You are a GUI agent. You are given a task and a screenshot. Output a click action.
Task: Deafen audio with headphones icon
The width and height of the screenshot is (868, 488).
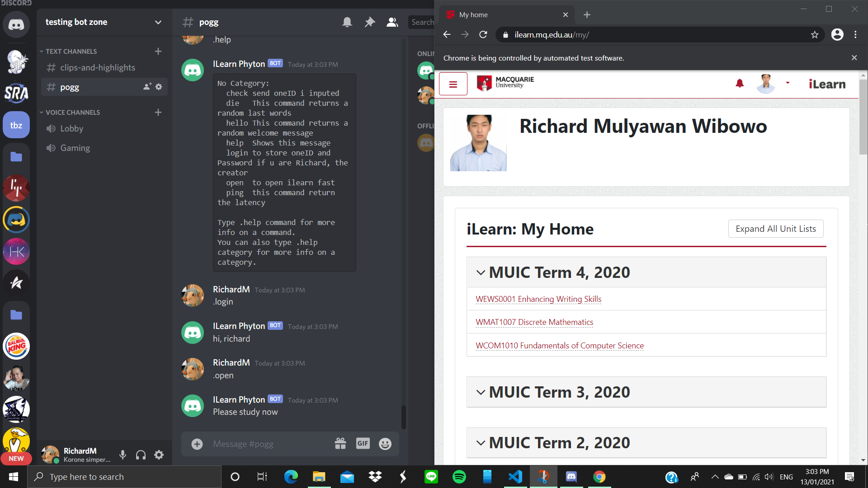(x=141, y=455)
